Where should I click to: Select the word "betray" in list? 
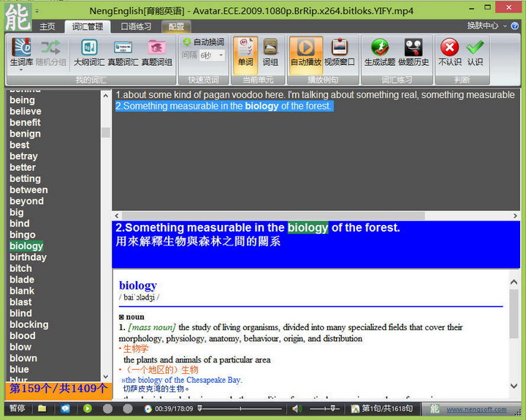point(23,156)
